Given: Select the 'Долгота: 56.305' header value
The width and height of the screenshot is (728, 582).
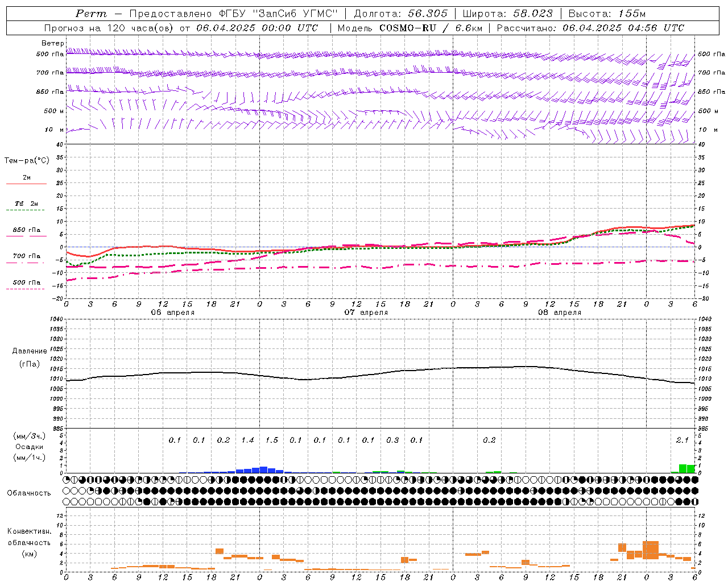Looking at the screenshot, I should 401,14.
